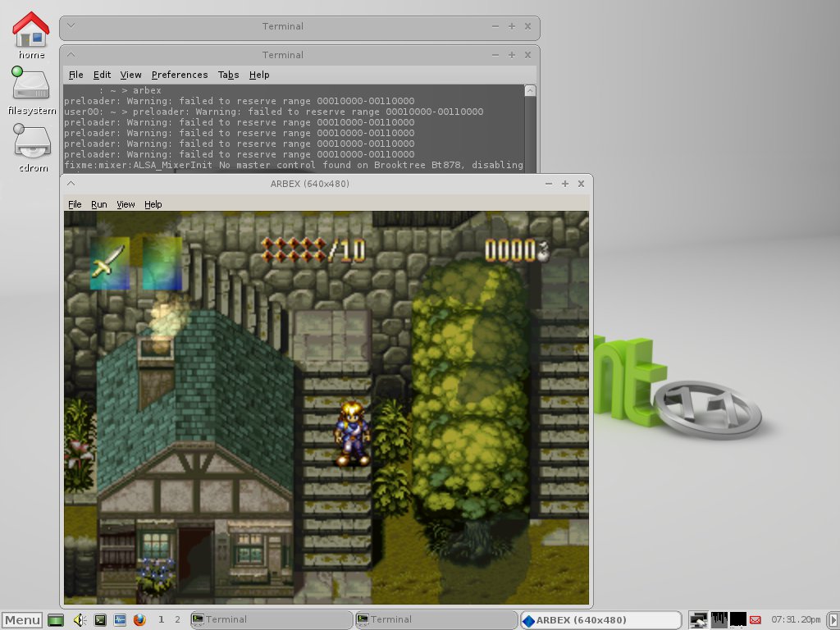The image size is (840, 630).
Task: Select first Terminal taskbar window button
Action: 271,620
